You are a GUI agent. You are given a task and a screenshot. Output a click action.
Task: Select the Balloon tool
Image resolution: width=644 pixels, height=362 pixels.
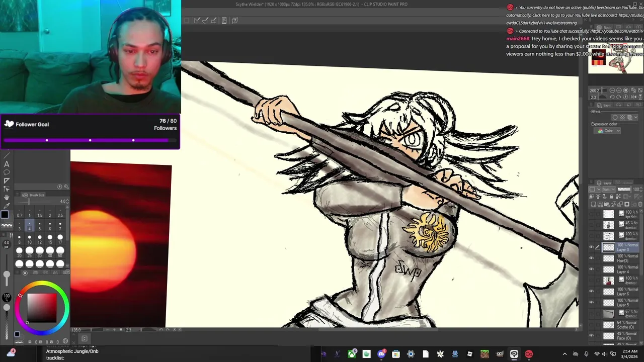point(7,172)
